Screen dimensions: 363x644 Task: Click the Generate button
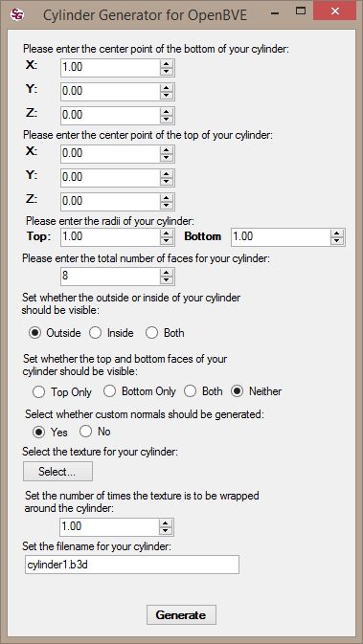click(x=181, y=615)
